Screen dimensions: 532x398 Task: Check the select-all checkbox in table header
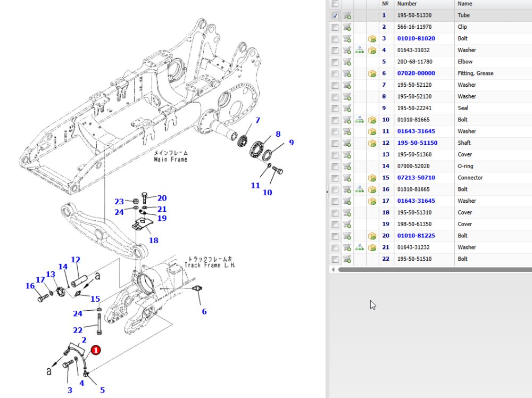(x=335, y=4)
